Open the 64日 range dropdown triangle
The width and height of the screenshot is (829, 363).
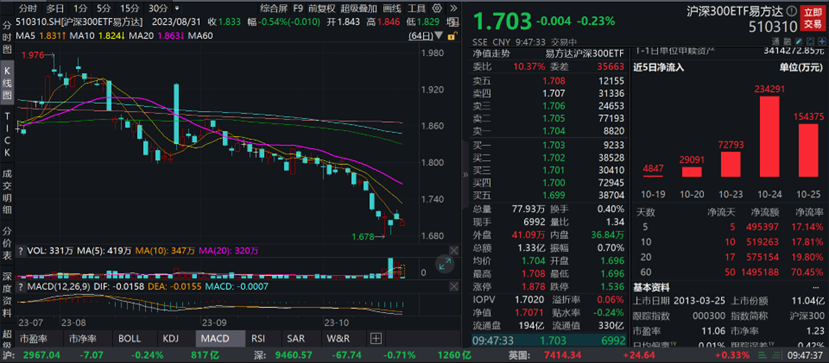pos(438,36)
